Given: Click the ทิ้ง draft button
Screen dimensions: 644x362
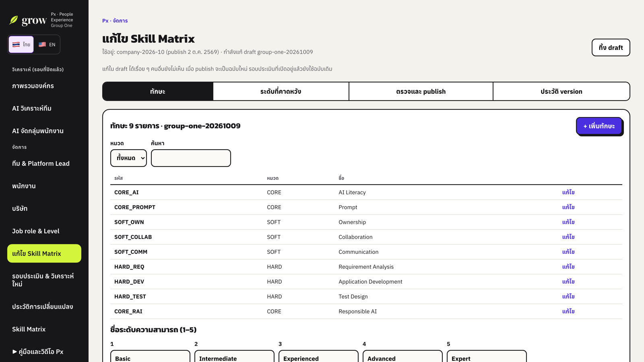Looking at the screenshot, I should [611, 47].
